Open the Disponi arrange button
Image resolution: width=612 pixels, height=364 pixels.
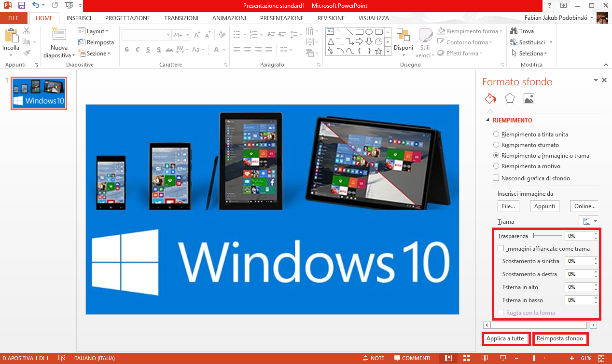pos(403,42)
